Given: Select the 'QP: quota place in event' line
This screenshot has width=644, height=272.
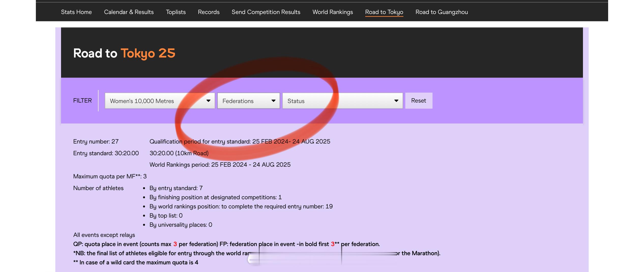Looking at the screenshot, I should tap(226, 244).
